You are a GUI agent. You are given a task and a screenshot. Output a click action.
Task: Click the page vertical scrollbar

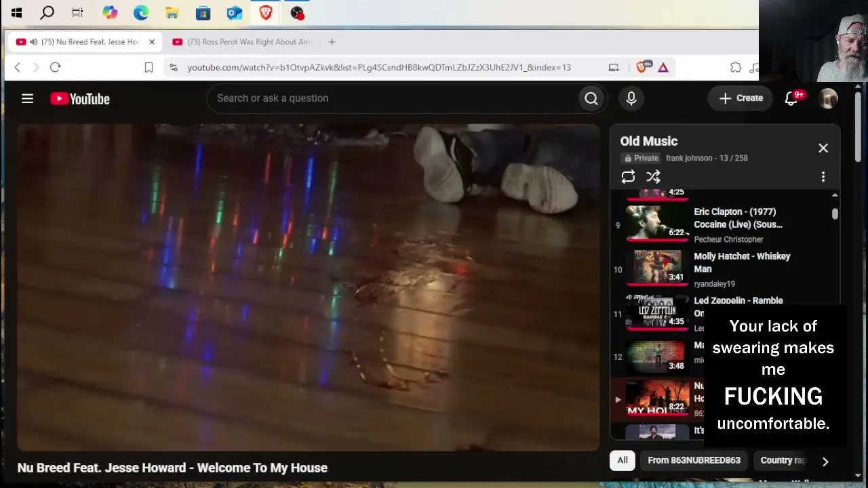[859, 129]
